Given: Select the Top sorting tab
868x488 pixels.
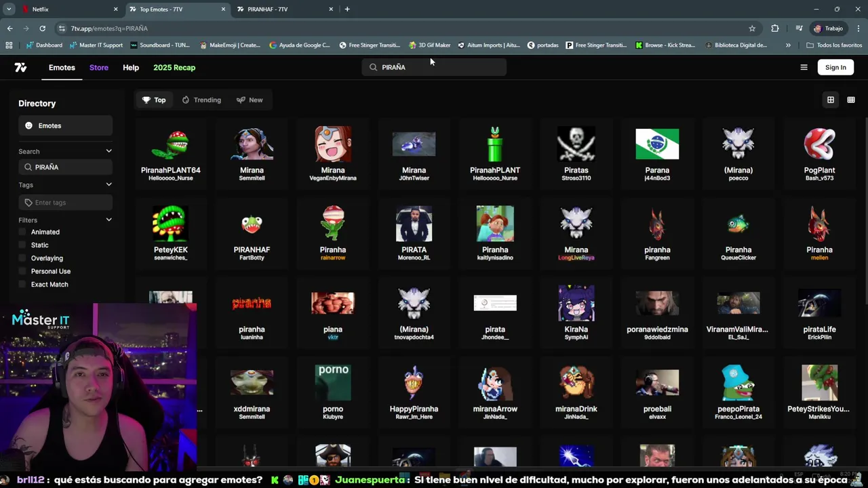Looking at the screenshot, I should pyautogui.click(x=154, y=100).
